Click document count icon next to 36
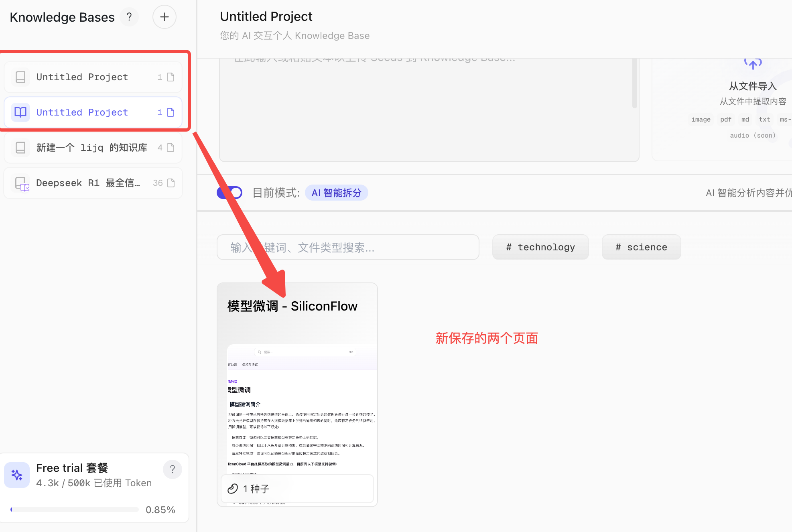 171,183
